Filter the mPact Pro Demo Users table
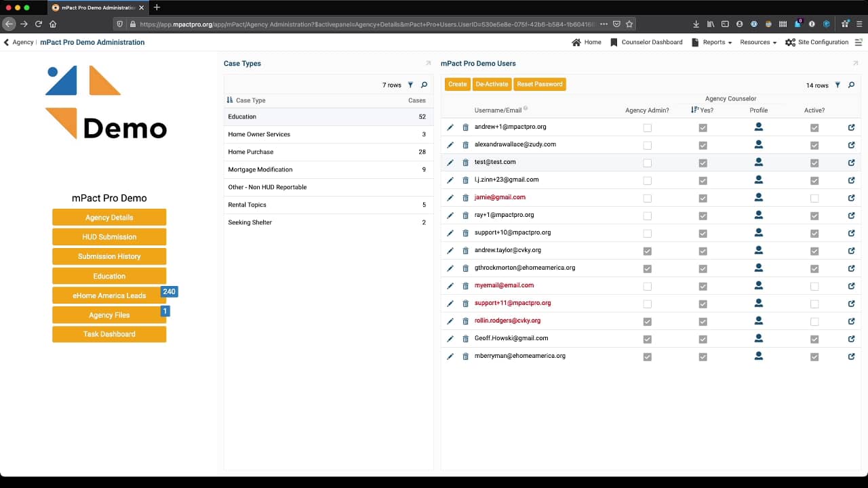Screen dimensions: 868x488 point(837,85)
